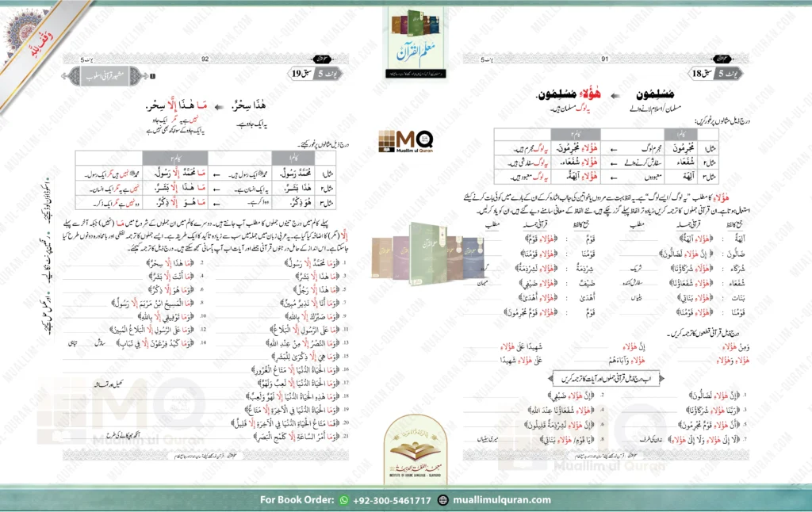Viewport: 812px width, 512px height.
Task: Click the phone number +92-300-5461717
Action: (392, 500)
